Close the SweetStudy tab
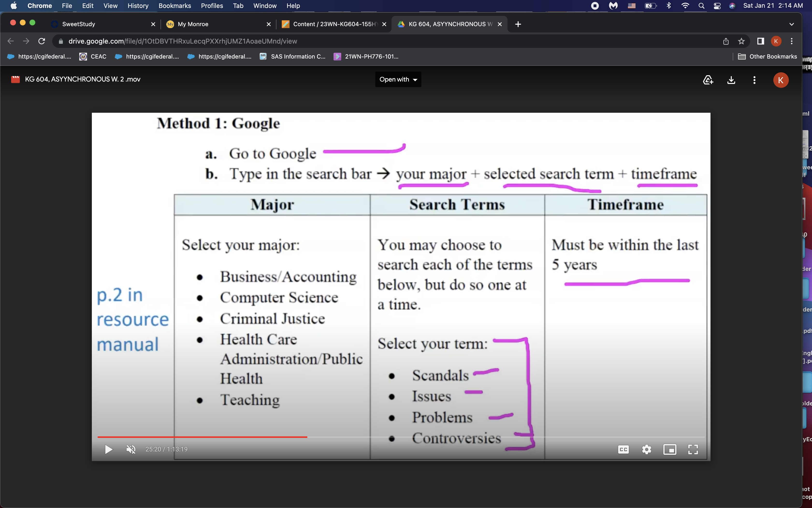This screenshot has height=508, width=812. 153,24
